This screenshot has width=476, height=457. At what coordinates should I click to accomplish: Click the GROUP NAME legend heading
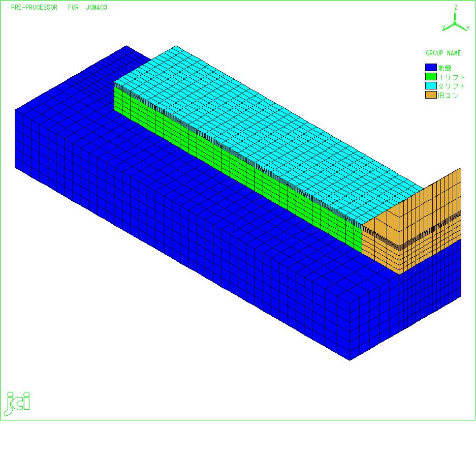point(443,53)
